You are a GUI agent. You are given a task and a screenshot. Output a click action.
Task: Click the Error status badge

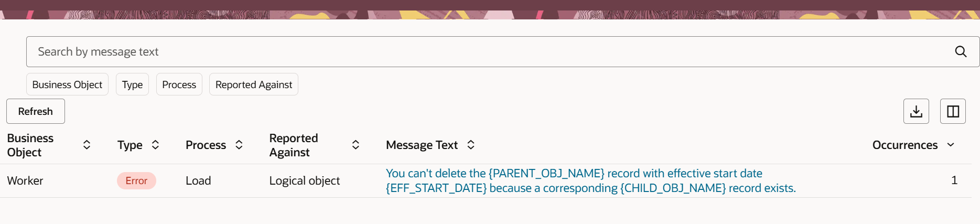[x=136, y=180]
